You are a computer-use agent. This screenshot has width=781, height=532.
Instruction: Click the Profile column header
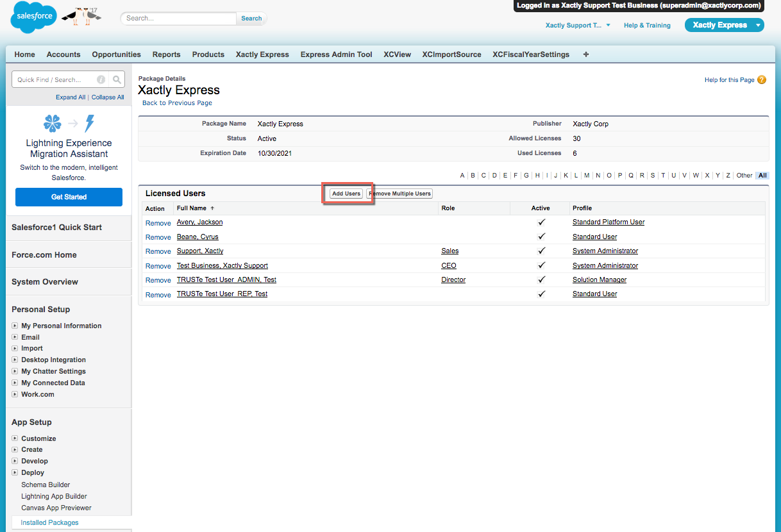(x=582, y=208)
